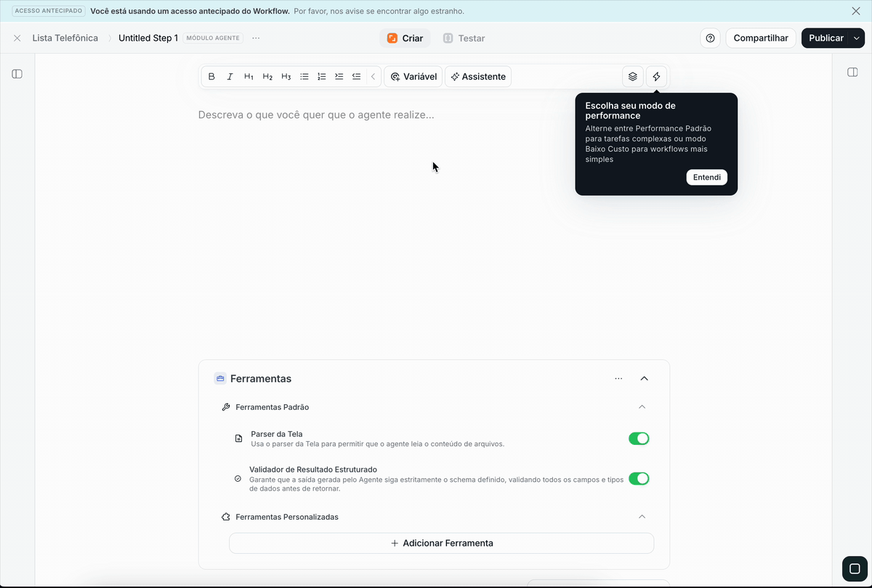Apply Heading 3 style
Viewport: 872px width, 588px height.
(x=286, y=76)
